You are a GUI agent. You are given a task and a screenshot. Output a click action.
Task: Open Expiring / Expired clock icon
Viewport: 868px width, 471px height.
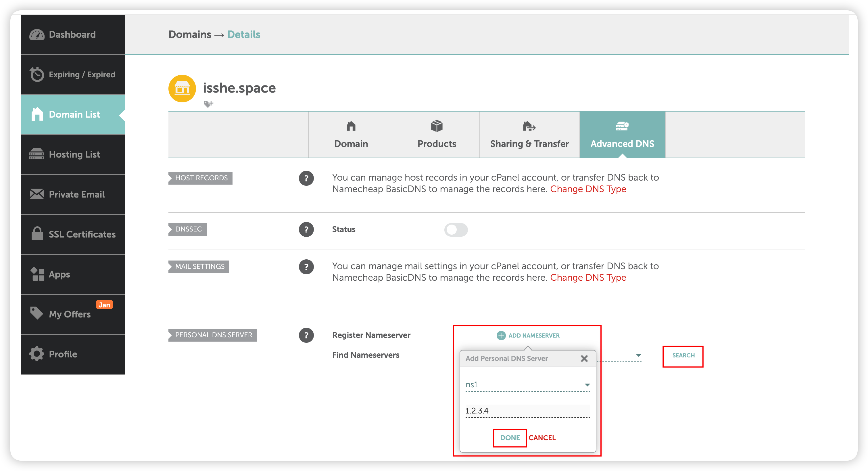pos(37,74)
